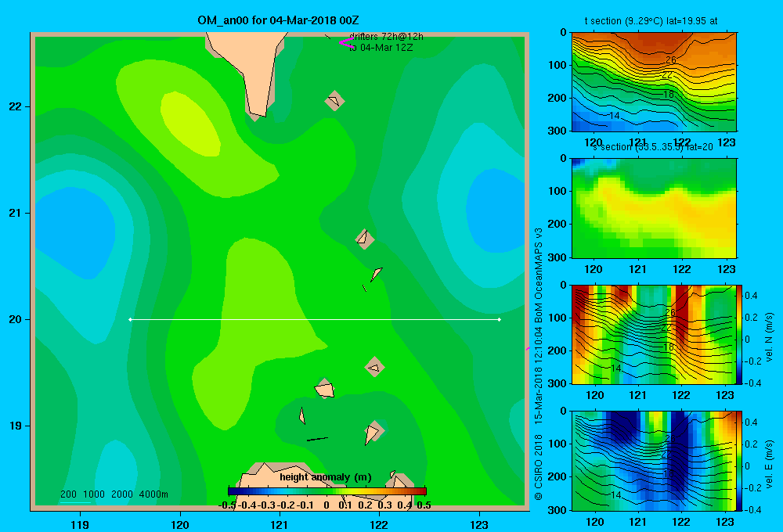Click the left endpoint of the white section line
Screen dimensions: 783x532
[x=130, y=319]
